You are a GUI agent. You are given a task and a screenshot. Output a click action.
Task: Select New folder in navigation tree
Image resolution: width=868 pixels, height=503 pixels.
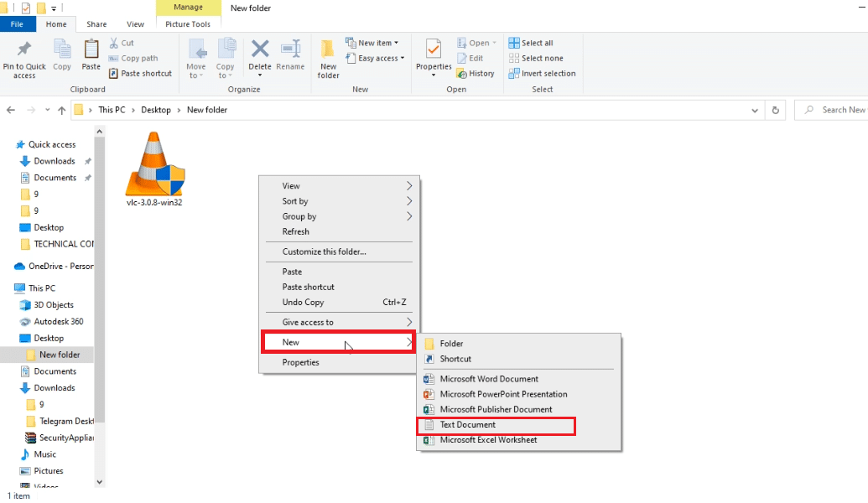tap(60, 355)
